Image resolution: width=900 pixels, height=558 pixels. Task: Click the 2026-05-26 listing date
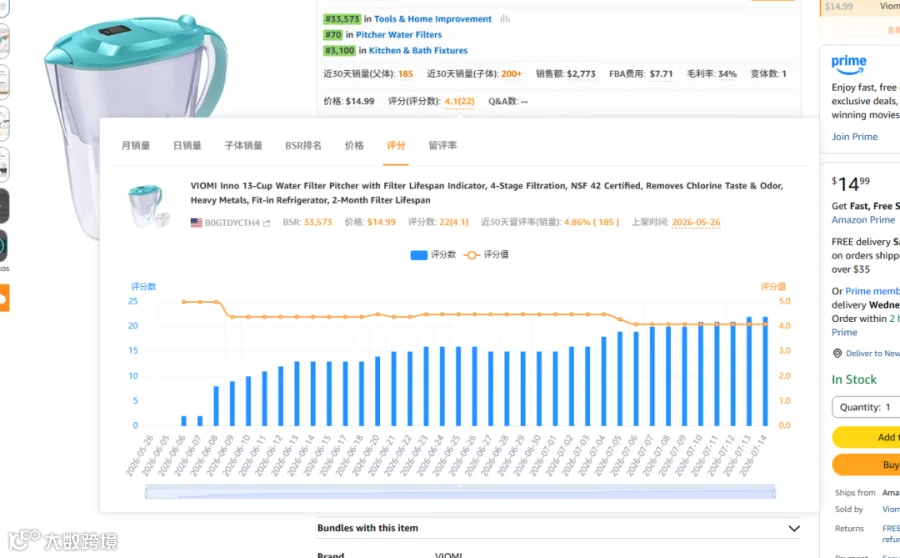[x=696, y=222]
